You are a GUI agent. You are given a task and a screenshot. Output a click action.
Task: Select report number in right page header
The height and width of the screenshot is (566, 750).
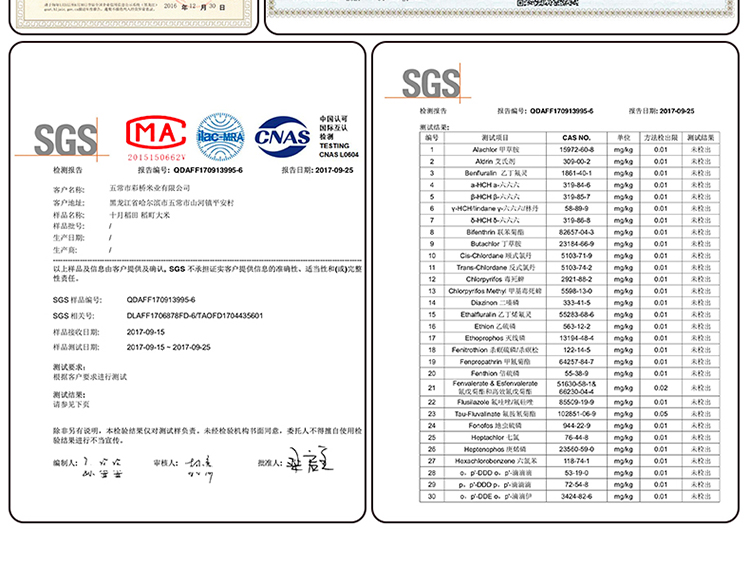tap(562, 111)
